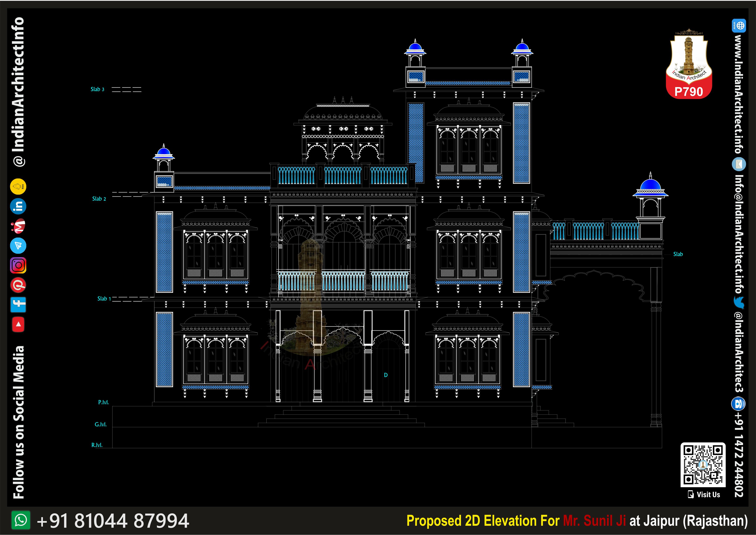Click the green WhatsApp icon
The height and width of the screenshot is (535, 756).
point(21,521)
